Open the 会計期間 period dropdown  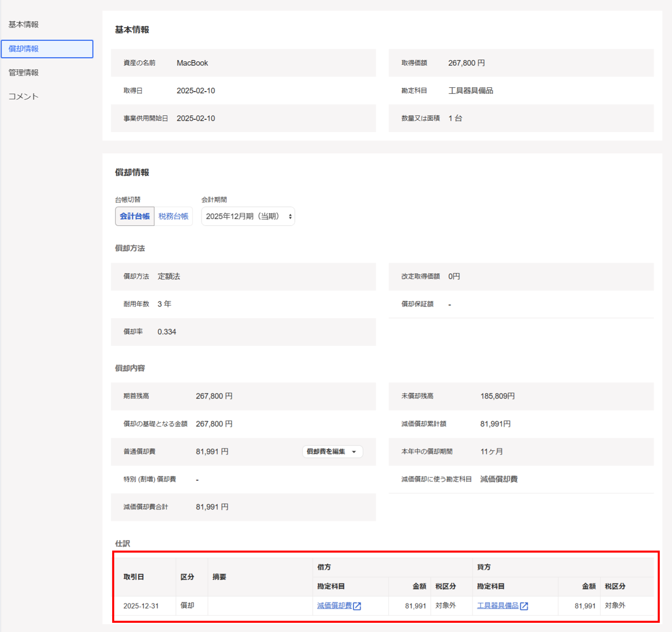248,216
